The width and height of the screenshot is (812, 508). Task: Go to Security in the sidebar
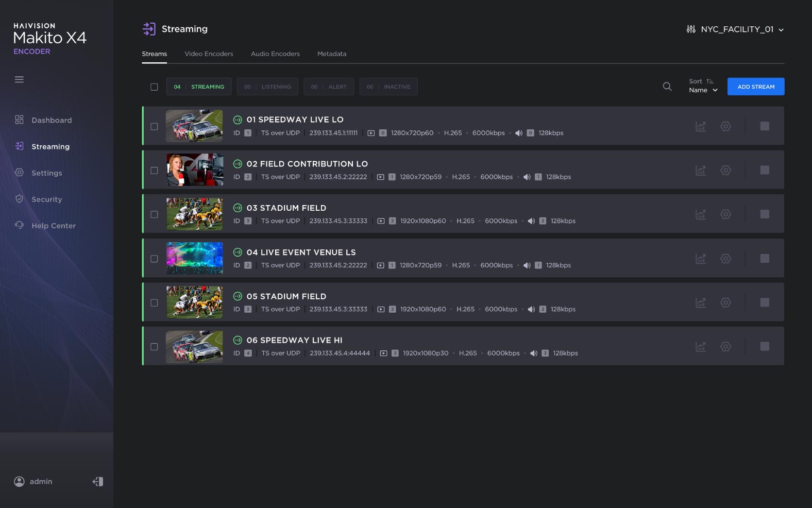(x=46, y=199)
